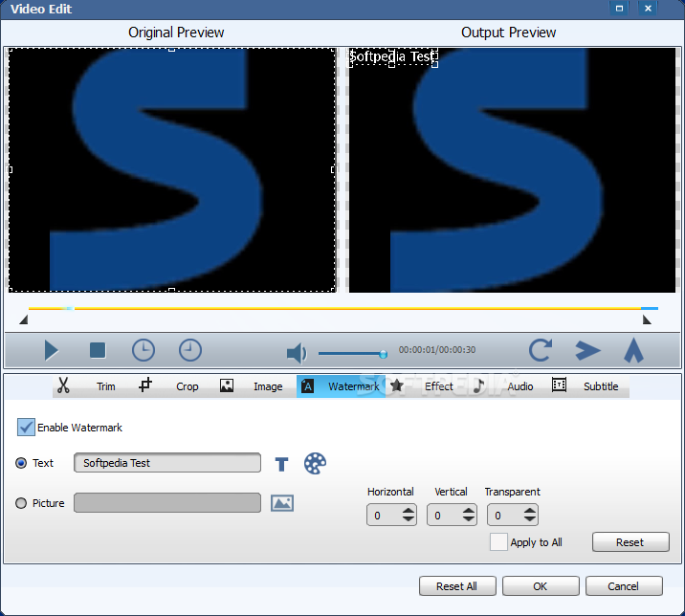Click the second clock icon before the speaker
The width and height of the screenshot is (685, 616).
190,350
